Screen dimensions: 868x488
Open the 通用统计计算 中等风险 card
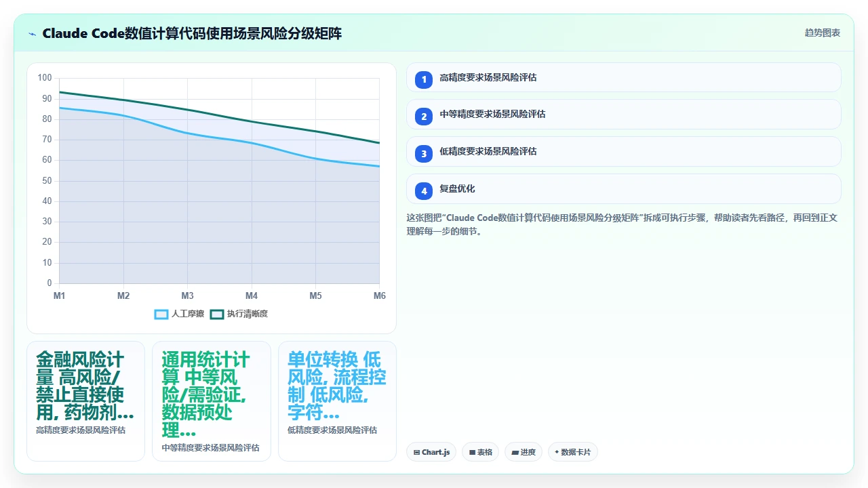click(x=212, y=401)
